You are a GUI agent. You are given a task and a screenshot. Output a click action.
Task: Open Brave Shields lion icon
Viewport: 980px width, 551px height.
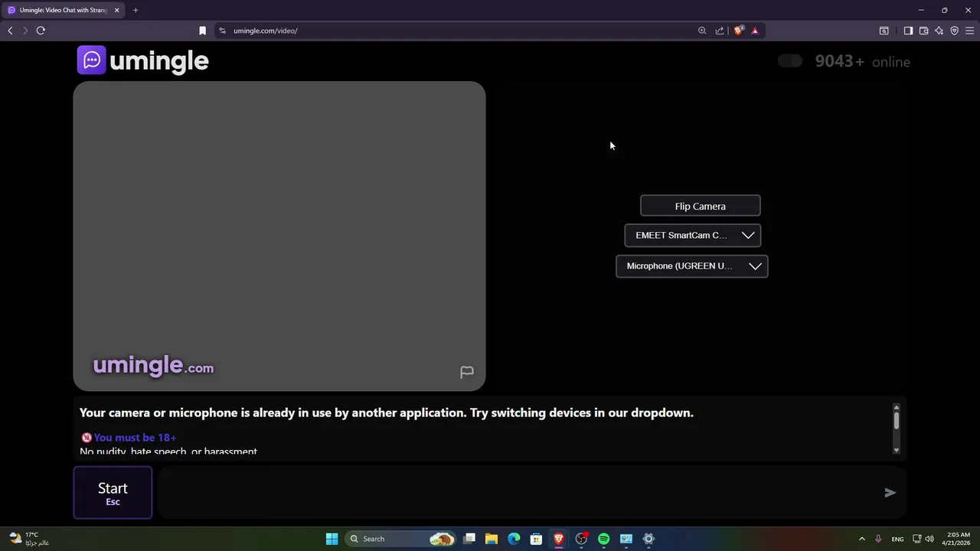point(738,31)
